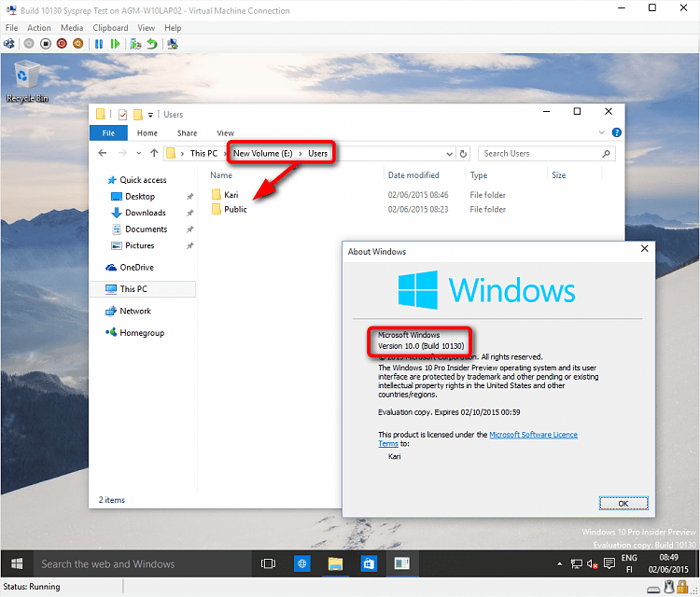The width and height of the screenshot is (700, 597).
Task: Unpin Desktop via its pin icon
Action: coord(190,196)
